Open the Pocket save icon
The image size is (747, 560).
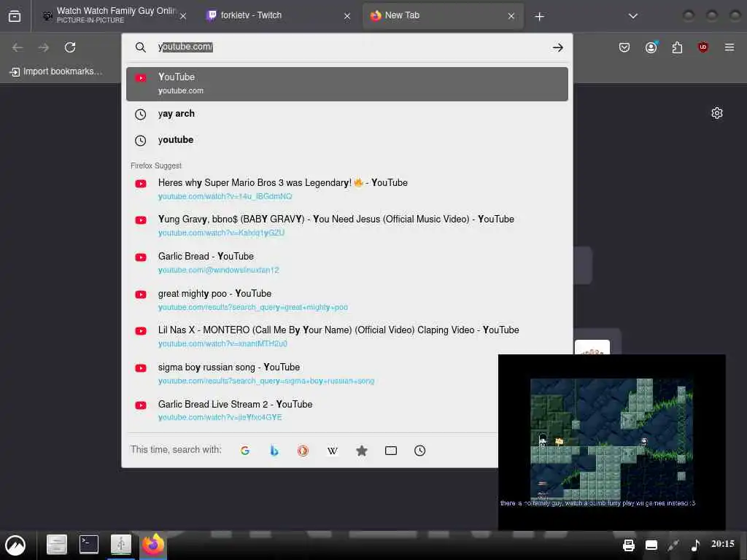[x=624, y=47]
